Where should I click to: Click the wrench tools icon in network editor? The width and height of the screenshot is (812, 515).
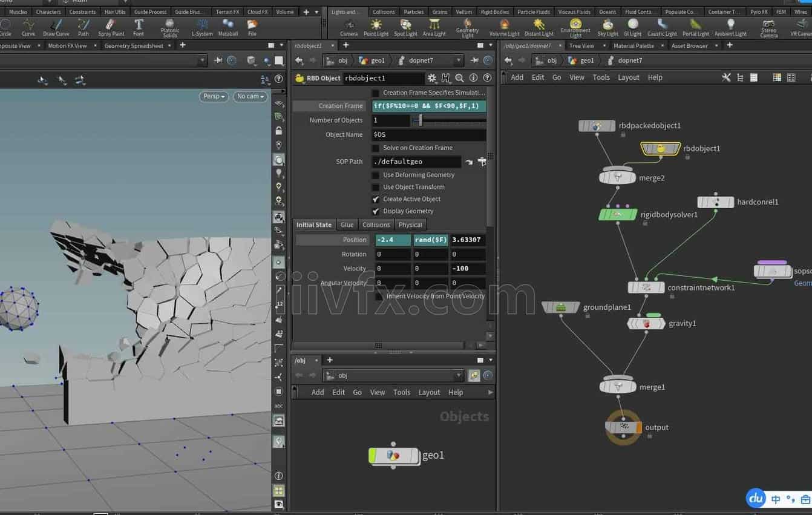pos(727,77)
